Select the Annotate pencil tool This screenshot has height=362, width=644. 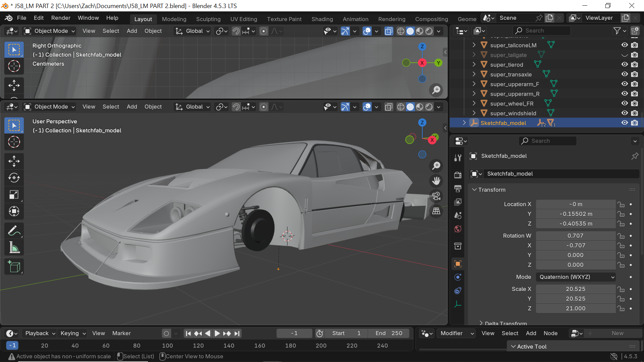[14, 231]
